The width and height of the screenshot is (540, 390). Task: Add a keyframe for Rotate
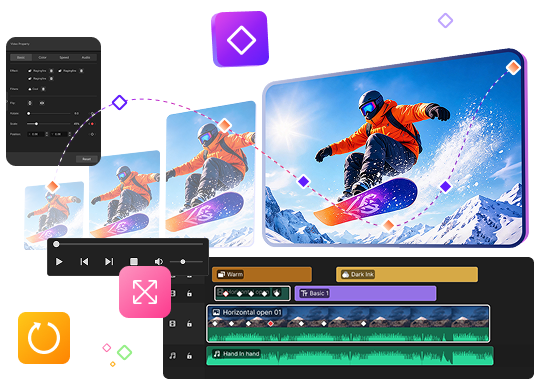coord(92,113)
